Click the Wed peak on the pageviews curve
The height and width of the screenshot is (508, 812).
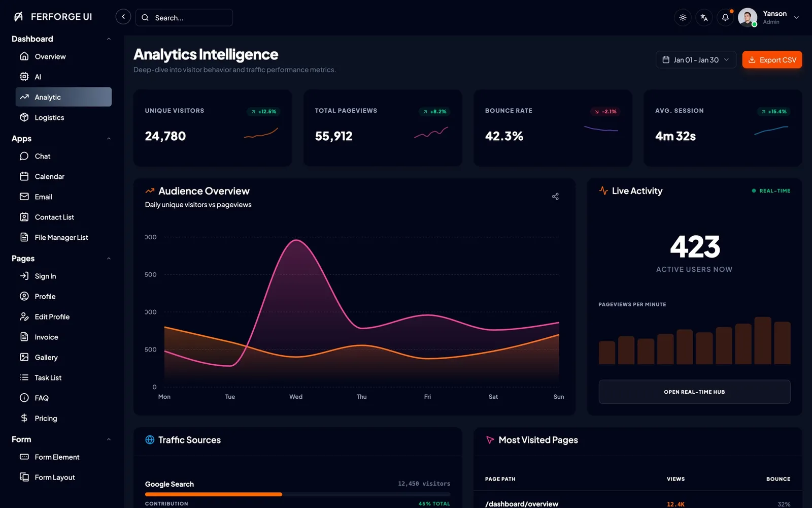pos(296,240)
